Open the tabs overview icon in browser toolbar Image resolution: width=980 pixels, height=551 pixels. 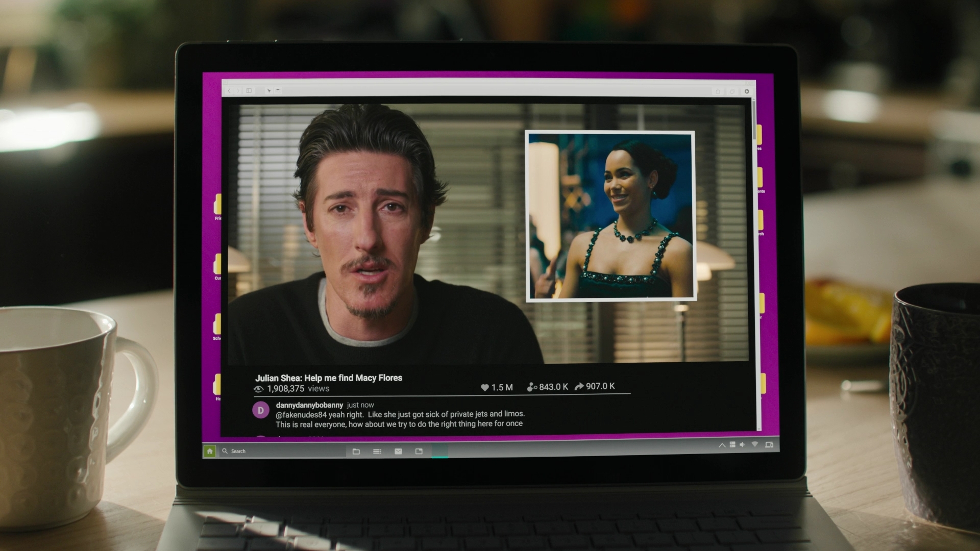[732, 91]
